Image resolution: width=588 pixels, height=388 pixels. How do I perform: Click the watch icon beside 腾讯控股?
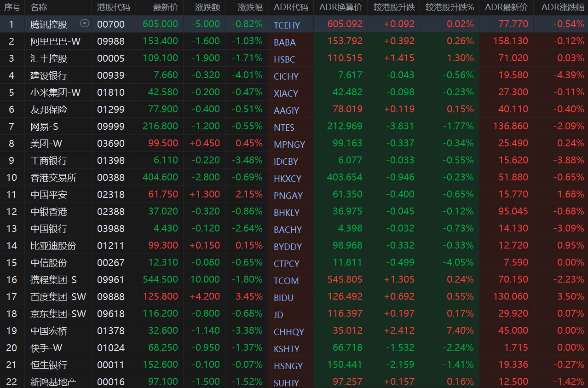(84, 23)
